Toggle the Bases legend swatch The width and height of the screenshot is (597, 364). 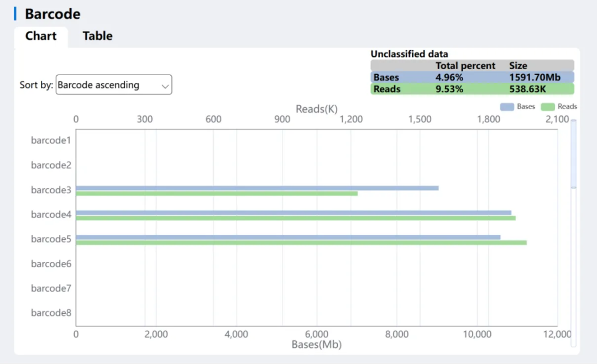(x=507, y=107)
